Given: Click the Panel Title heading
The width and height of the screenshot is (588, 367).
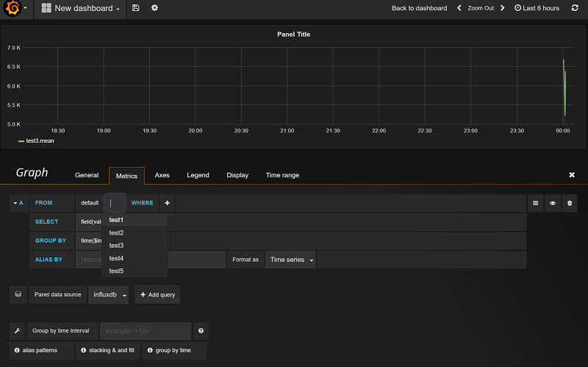Looking at the screenshot, I should [293, 34].
